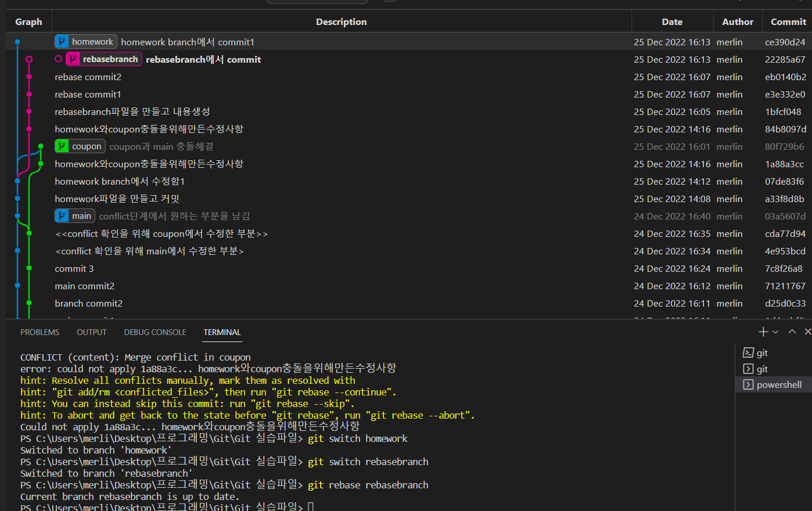The height and width of the screenshot is (511, 812).
Task: Click the "homework branch에서 수정함1" commit description
Action: click(x=120, y=181)
